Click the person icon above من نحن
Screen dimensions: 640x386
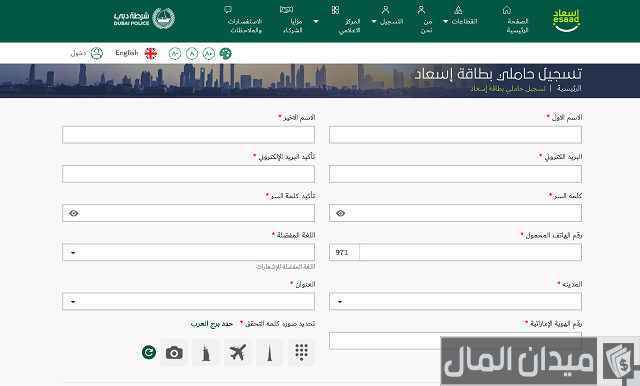click(x=421, y=10)
